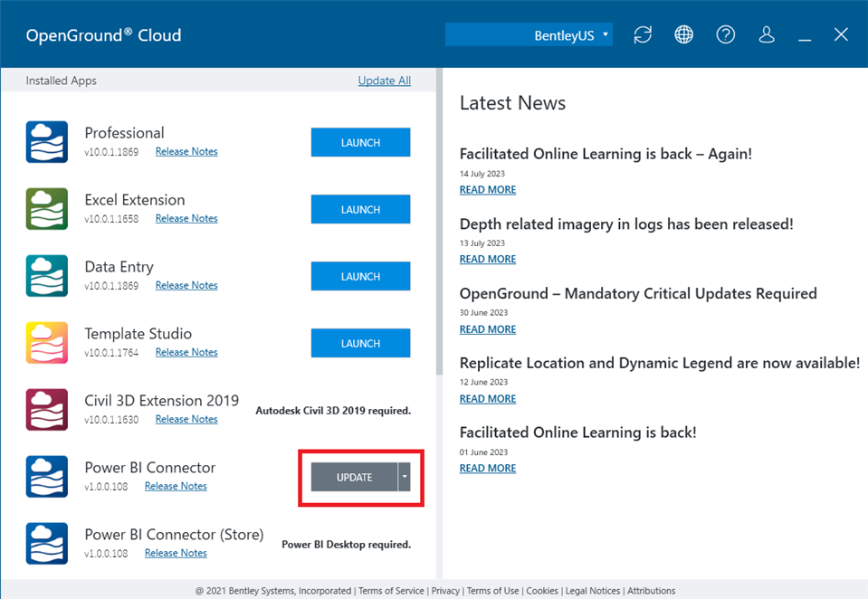Update the Power BI Connector
This screenshot has height=599, width=868.
[354, 477]
